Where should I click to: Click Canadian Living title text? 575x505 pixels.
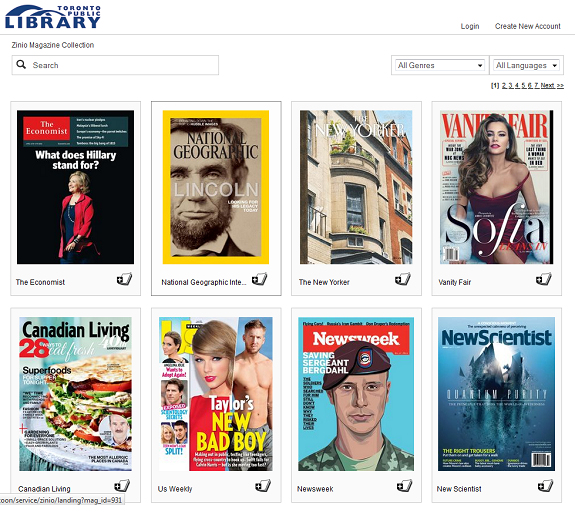44,489
